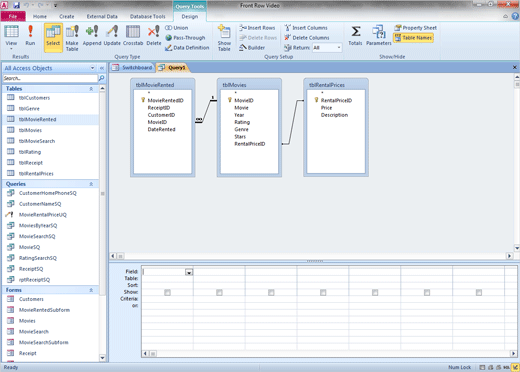The height and width of the screenshot is (372, 520).
Task: Open the rptReceiptSQ query
Action: tap(34, 280)
